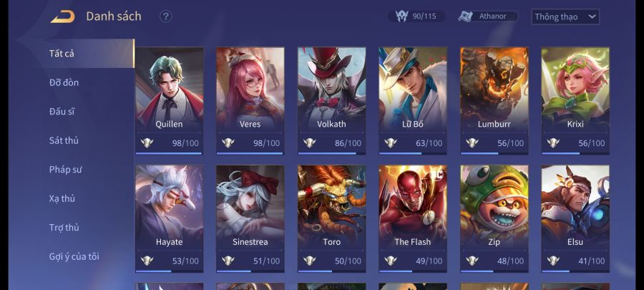Open The Flash hero card
The height and width of the screenshot is (290, 644).
(413, 218)
